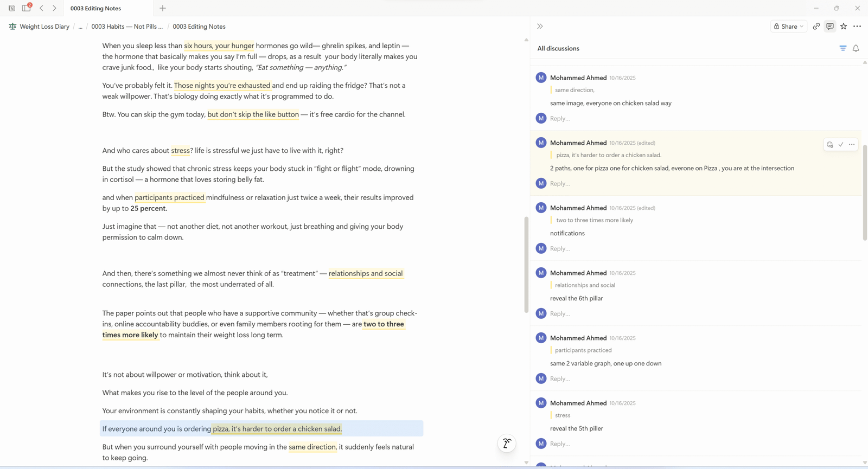Image resolution: width=868 pixels, height=469 pixels.
Task: Click the 'two to three times more likely' quote
Action: [x=595, y=220]
